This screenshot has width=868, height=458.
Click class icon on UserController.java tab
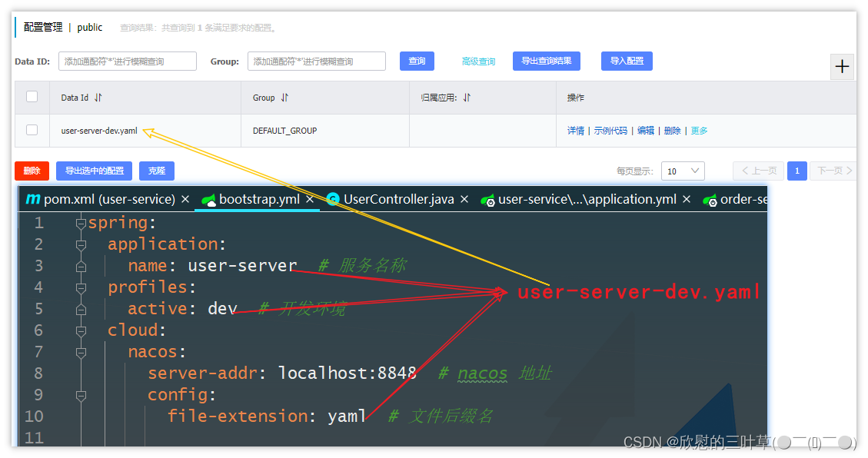333,199
